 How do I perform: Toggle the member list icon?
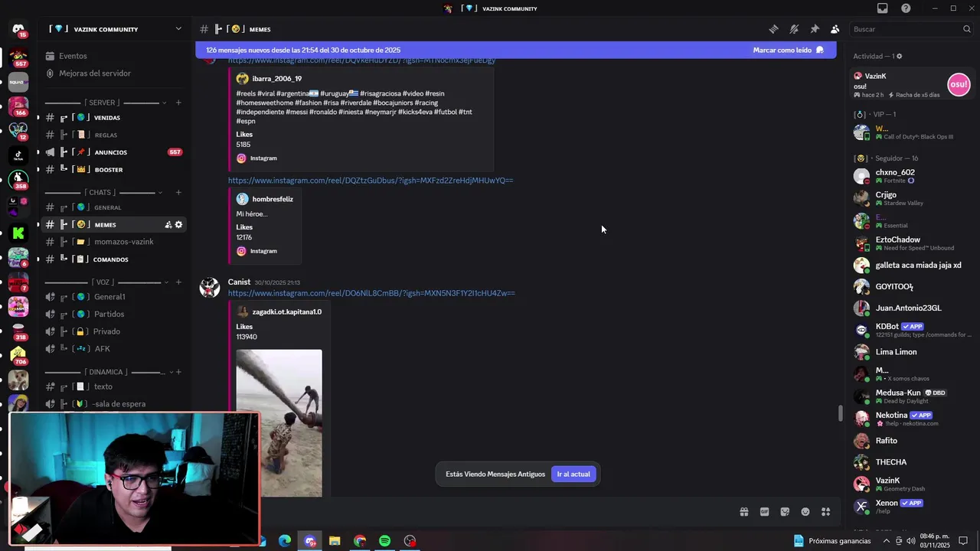835,29
